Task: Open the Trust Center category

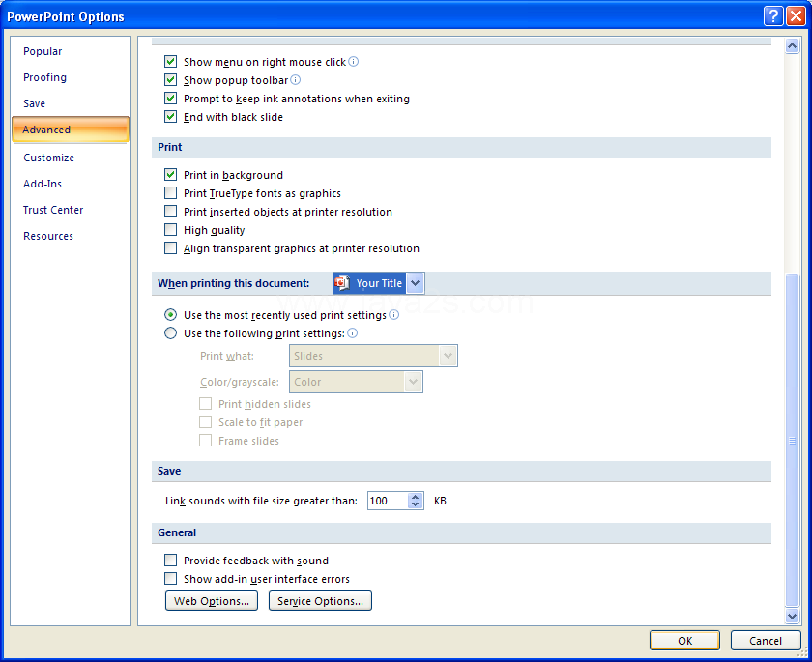Action: point(71,210)
